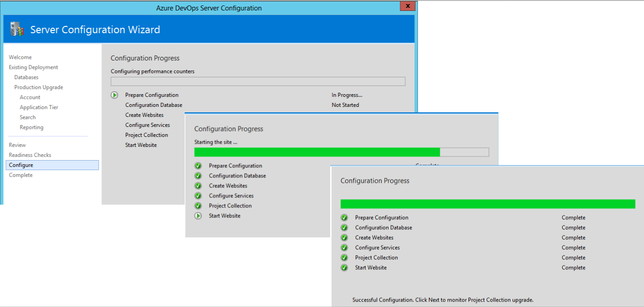The height and width of the screenshot is (307, 644).
Task: Click the checkmark icon next to Project Collection
Action: 344,257
